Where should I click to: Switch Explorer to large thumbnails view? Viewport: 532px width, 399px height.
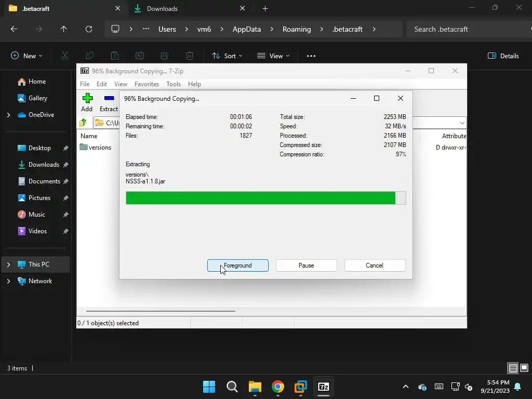524,368
